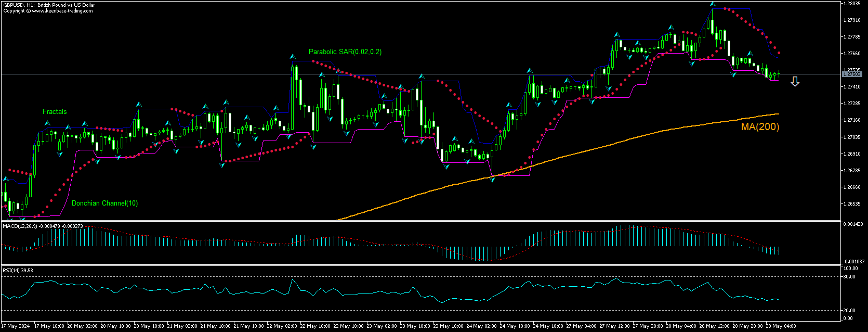868x332 pixels.
Task: Click the 1.27160 price axis value
Action: click(x=852, y=120)
